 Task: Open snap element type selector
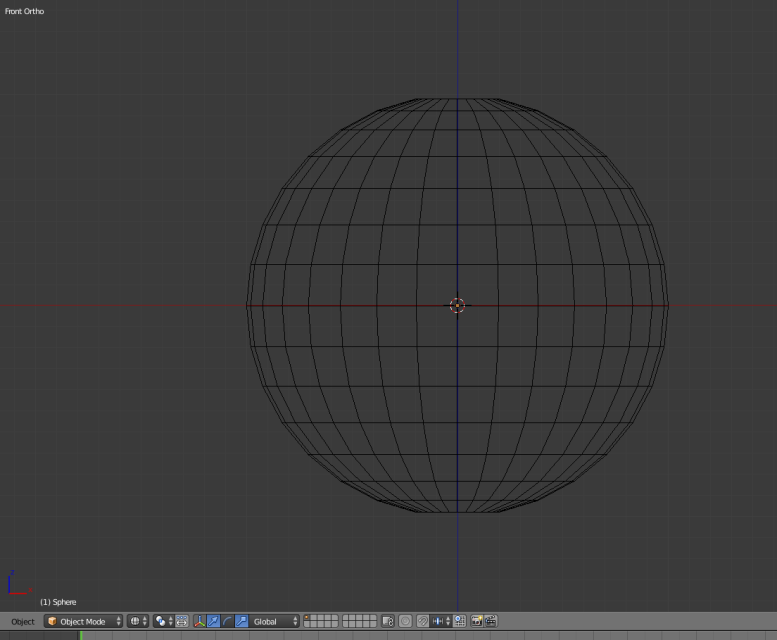pos(441,621)
